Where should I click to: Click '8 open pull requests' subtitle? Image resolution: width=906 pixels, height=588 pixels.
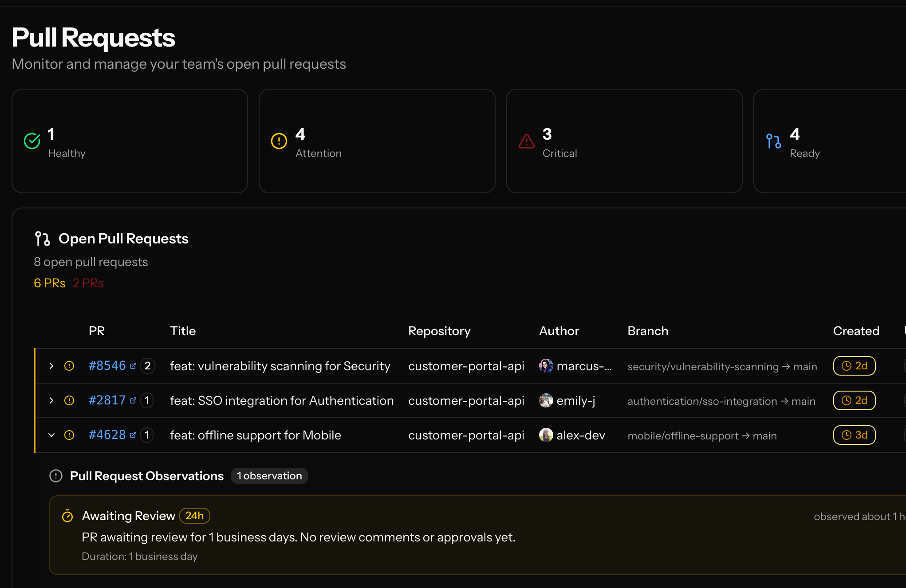click(x=91, y=262)
